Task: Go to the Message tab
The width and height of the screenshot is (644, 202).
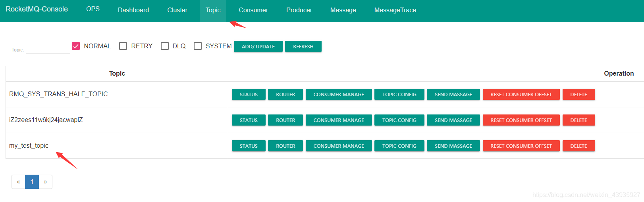Action: (x=343, y=10)
